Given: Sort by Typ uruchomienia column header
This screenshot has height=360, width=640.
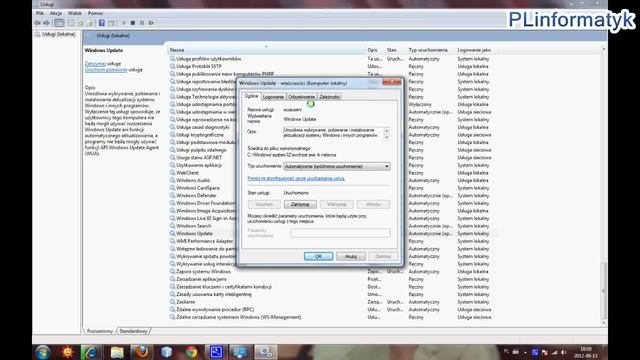Looking at the screenshot, I should pyautogui.click(x=430, y=50).
